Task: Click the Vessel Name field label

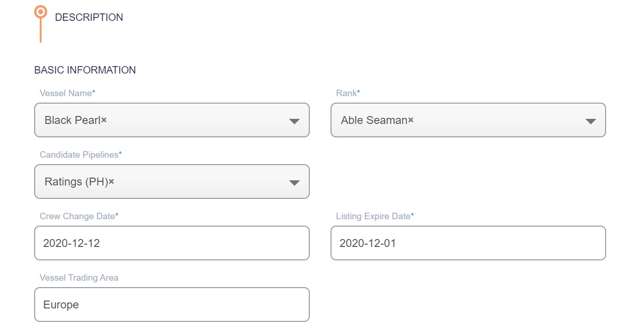Action: click(66, 93)
